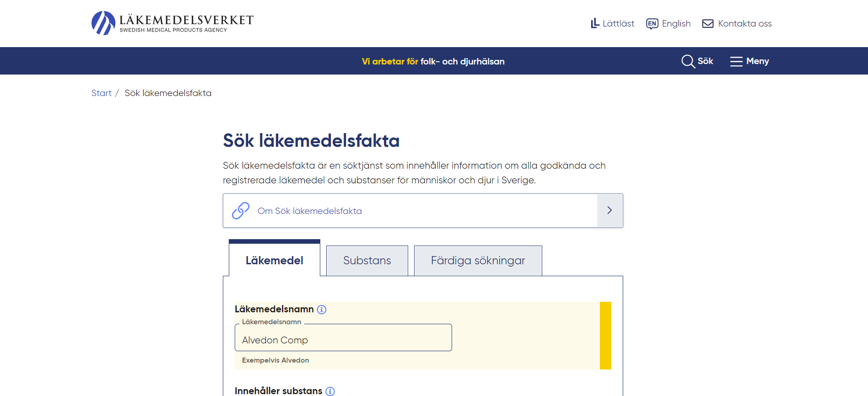Click the envelope icon for Kontakta oss

pyautogui.click(x=707, y=24)
